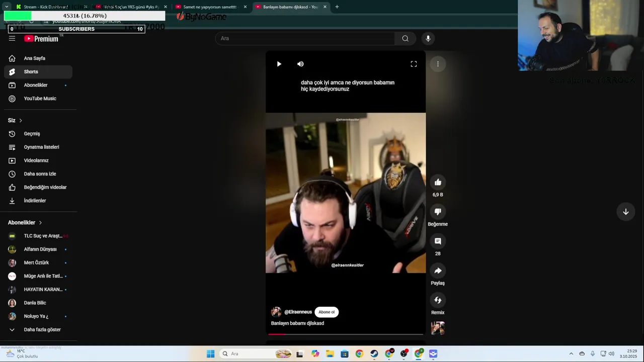
Task: Open Videolarınız
Action: click(x=38, y=160)
